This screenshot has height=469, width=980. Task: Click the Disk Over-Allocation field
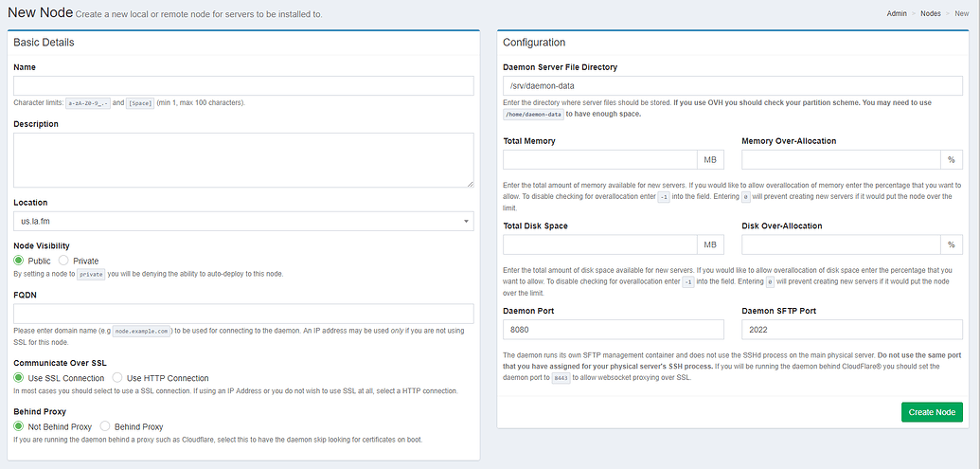click(841, 244)
